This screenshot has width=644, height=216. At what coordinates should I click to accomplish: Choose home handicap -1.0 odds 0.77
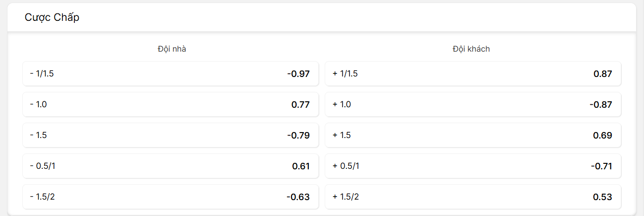pyautogui.click(x=171, y=105)
